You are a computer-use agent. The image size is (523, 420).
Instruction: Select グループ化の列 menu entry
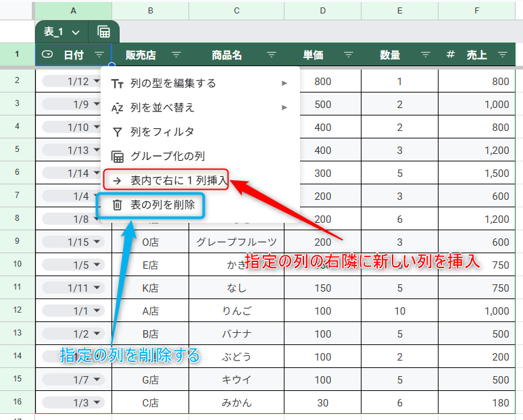[167, 156]
